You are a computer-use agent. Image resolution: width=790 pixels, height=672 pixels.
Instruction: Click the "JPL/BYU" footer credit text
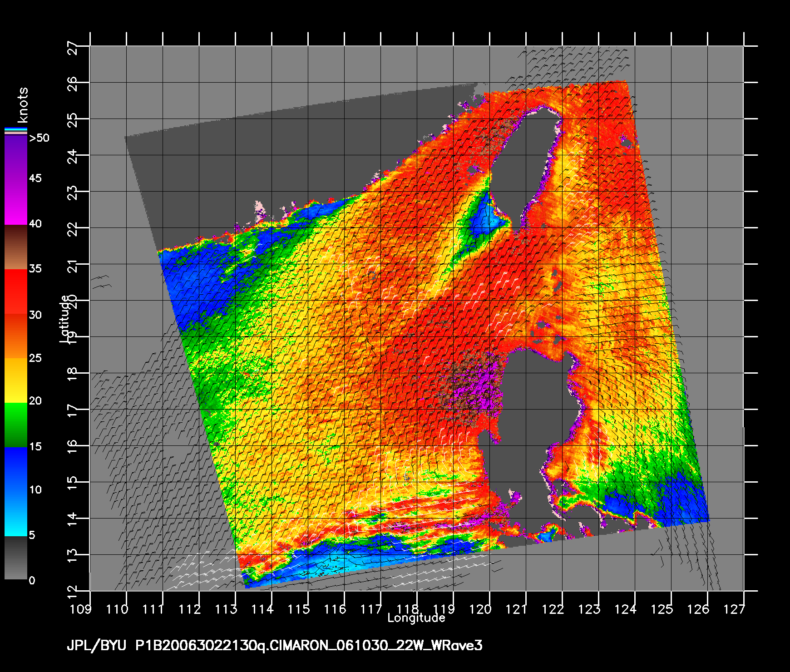coord(96,646)
